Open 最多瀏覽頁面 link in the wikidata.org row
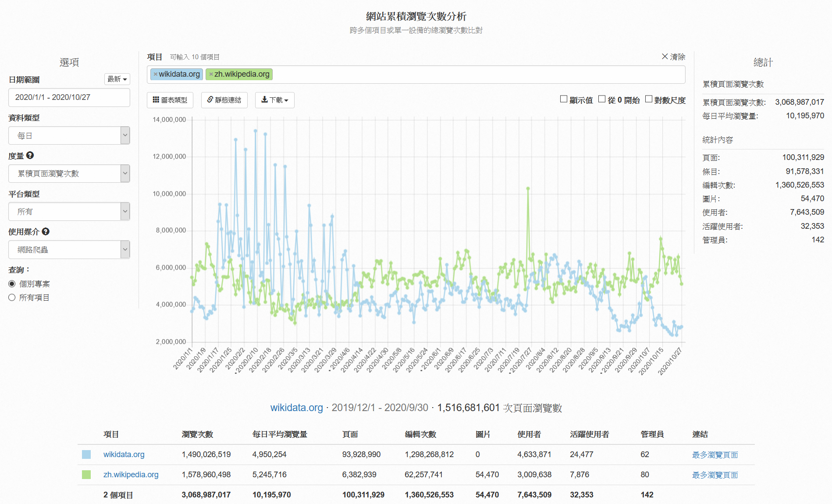 tap(715, 455)
